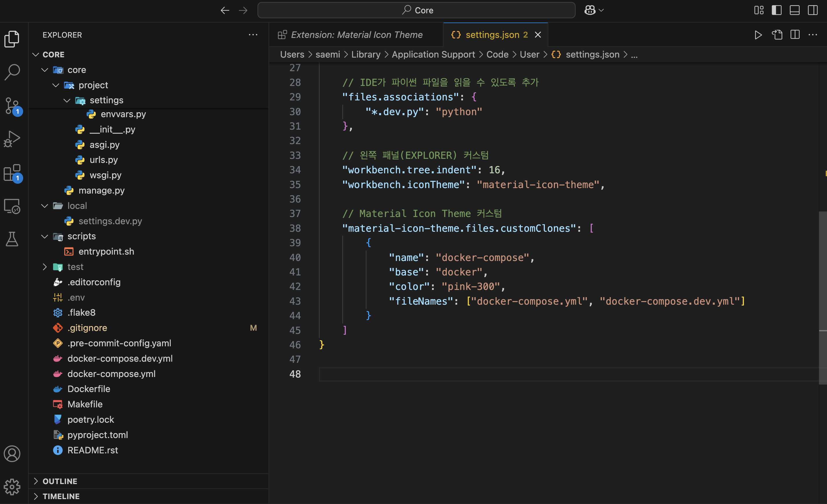Viewport: 827px width, 504px height.
Task: Open the Search view in the activity bar
Action: (x=12, y=71)
